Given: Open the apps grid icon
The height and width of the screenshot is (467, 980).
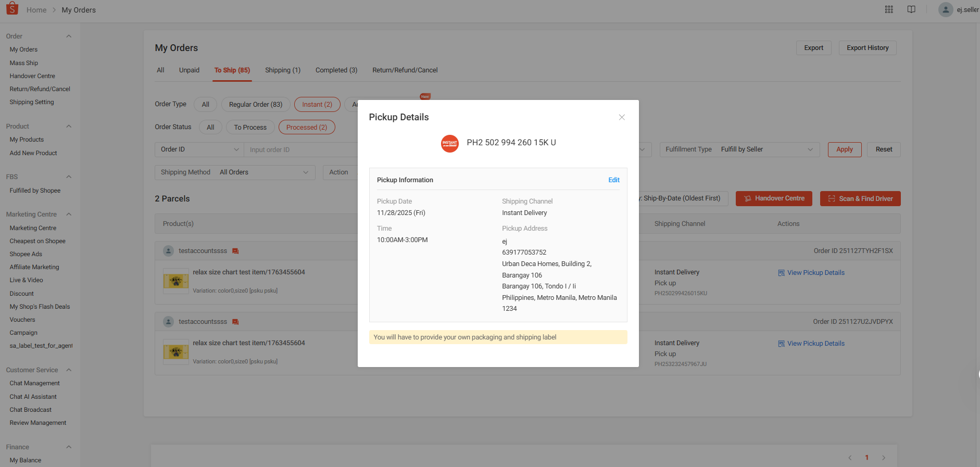Looking at the screenshot, I should (889, 9).
